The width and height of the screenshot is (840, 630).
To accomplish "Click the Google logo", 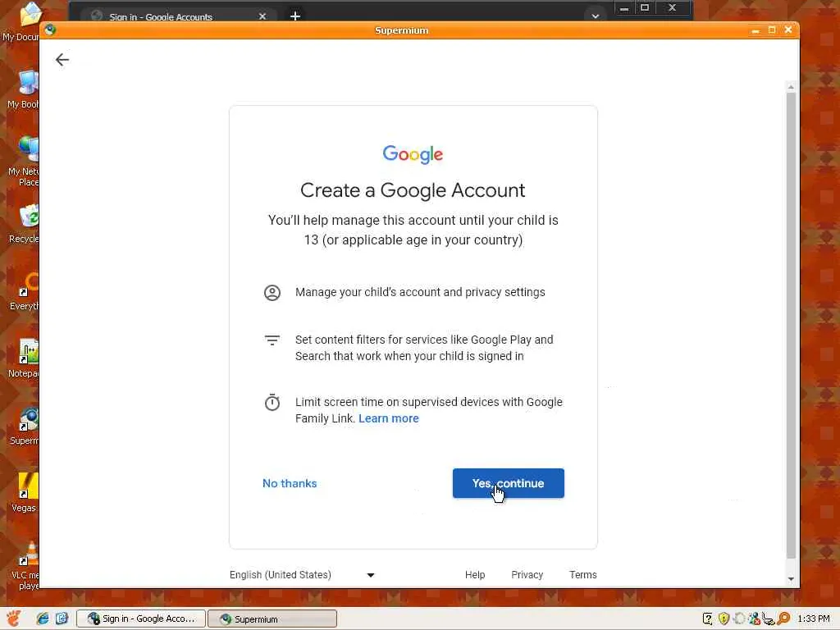I will tap(413, 154).
